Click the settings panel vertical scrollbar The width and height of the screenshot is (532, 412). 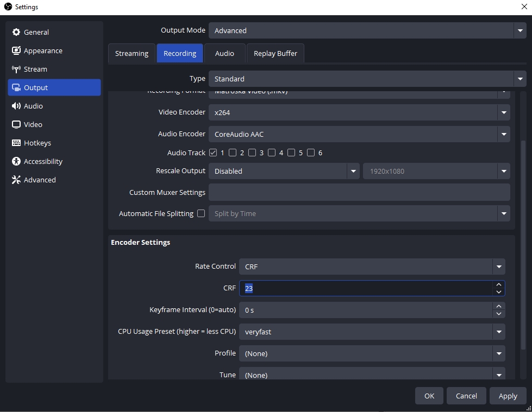coord(523,245)
